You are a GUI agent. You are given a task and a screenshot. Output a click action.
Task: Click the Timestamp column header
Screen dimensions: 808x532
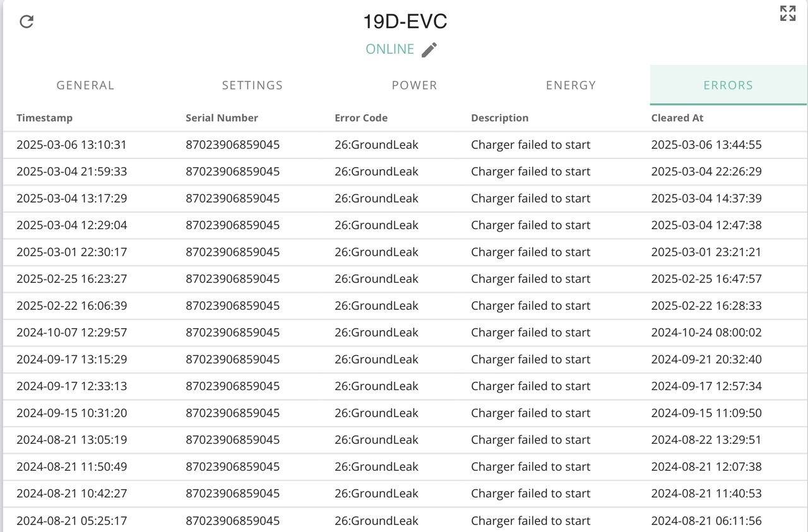click(44, 118)
